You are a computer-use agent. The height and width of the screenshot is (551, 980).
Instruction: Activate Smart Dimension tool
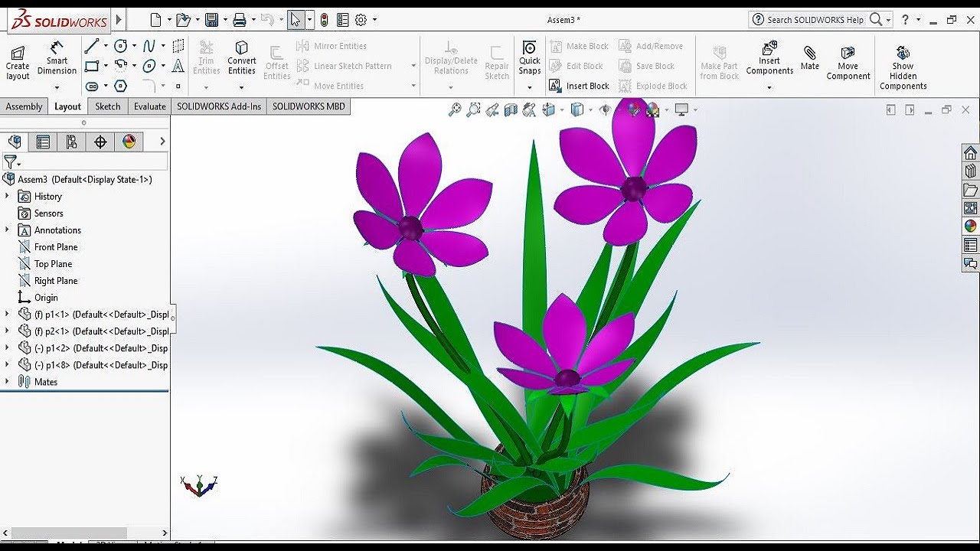57,58
